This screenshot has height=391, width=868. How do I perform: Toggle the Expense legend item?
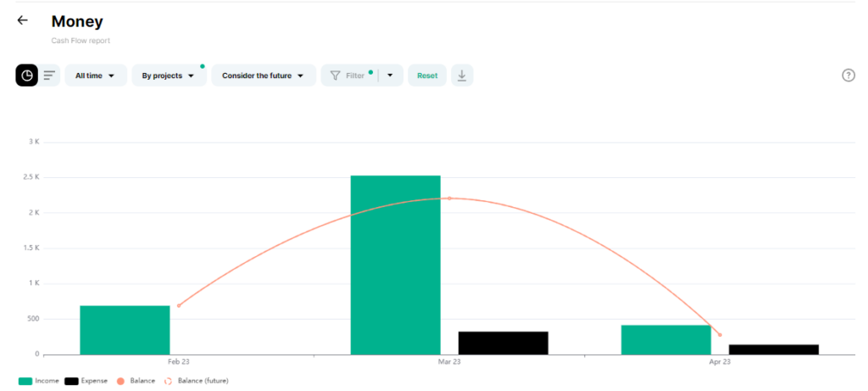tap(86, 381)
